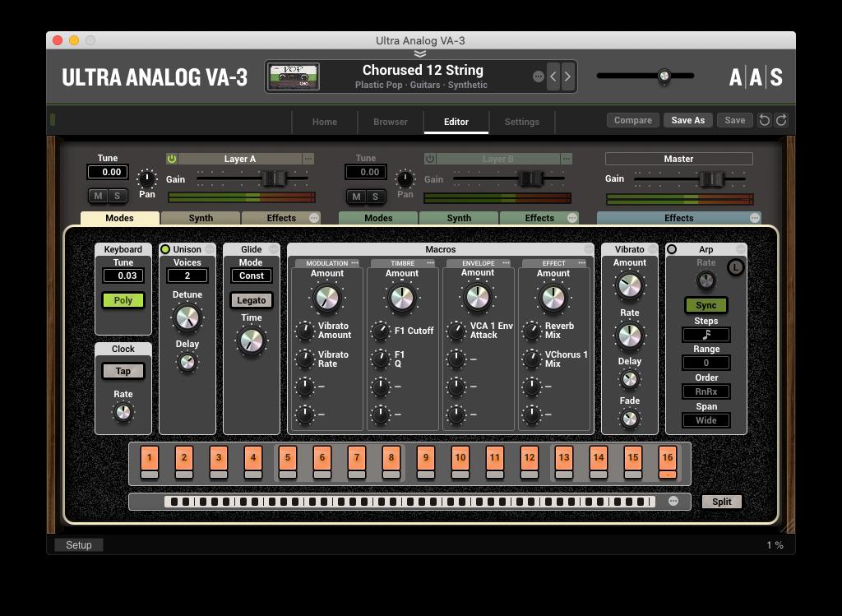This screenshot has width=842, height=616.
Task: Switch to the Home tab
Action: pyautogui.click(x=324, y=122)
